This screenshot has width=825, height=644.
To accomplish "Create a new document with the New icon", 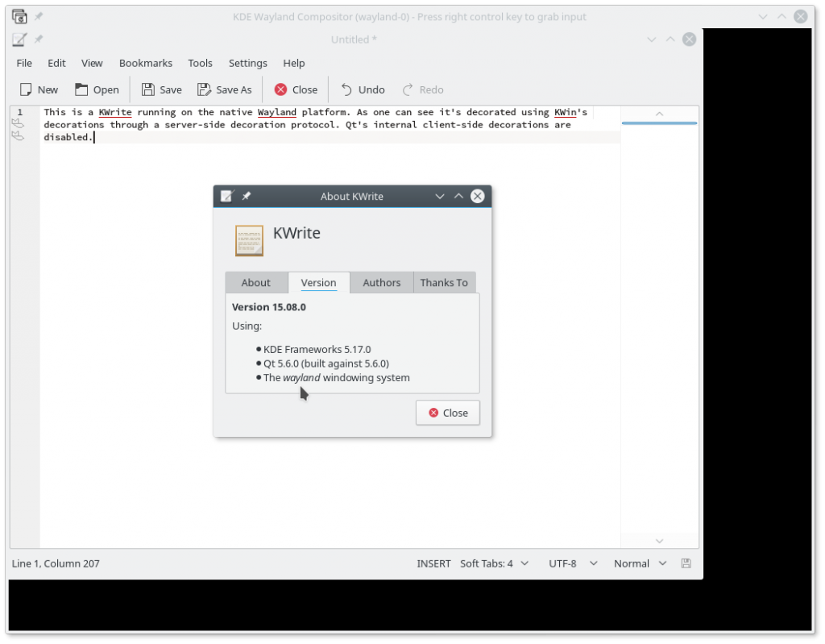I will [x=27, y=89].
